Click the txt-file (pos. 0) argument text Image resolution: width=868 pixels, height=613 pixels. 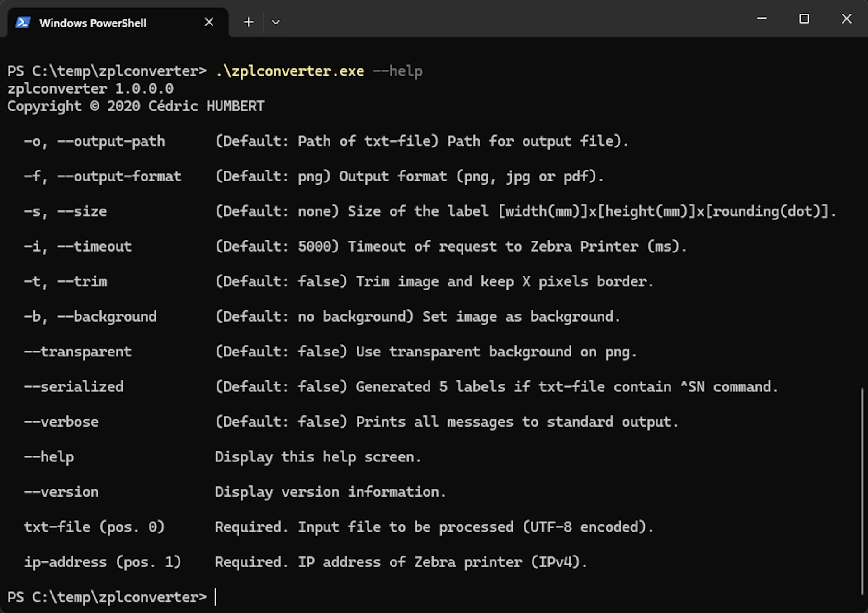pyautogui.click(x=94, y=527)
